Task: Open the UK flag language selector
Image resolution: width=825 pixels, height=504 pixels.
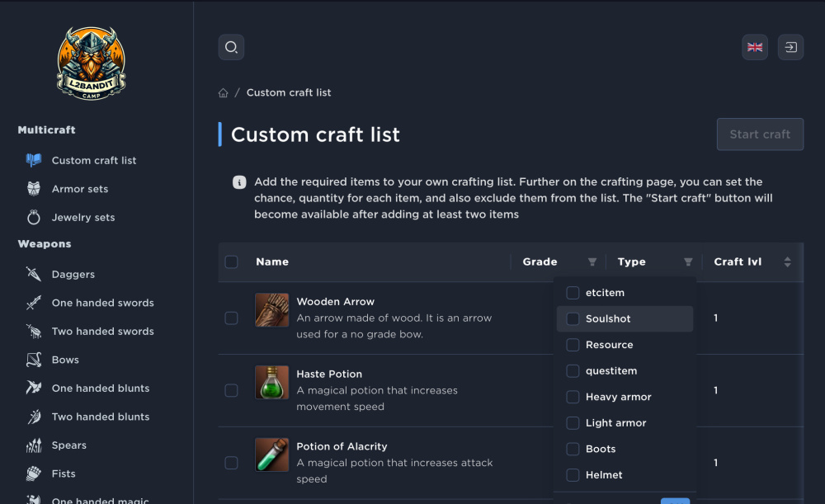Action: [755, 47]
